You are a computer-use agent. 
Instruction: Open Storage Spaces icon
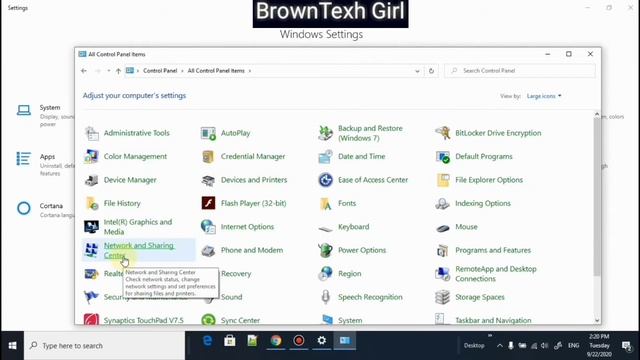click(442, 297)
